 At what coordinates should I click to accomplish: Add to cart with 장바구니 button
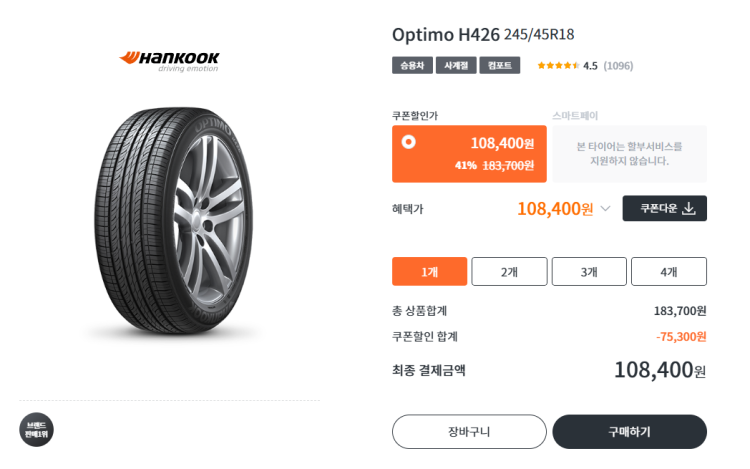[x=468, y=432]
